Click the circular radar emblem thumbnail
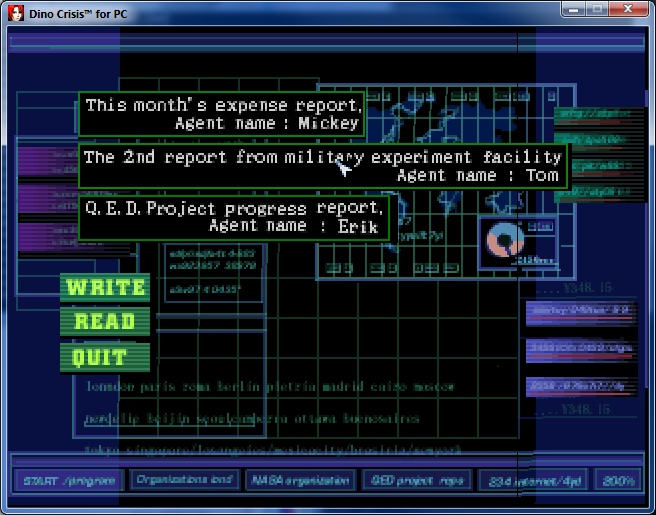Screen dimensions: 656x515 tap(505, 241)
